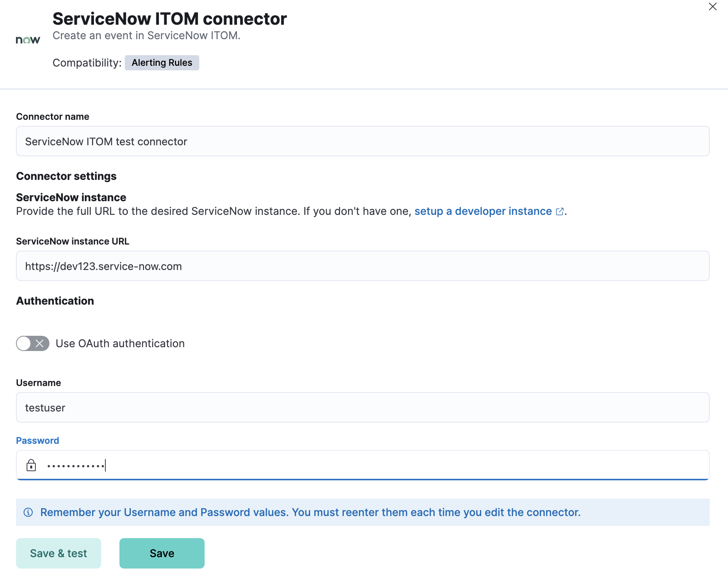Click the ServiceNow "now" logo icon
The height and width of the screenshot is (575, 728).
(x=28, y=39)
